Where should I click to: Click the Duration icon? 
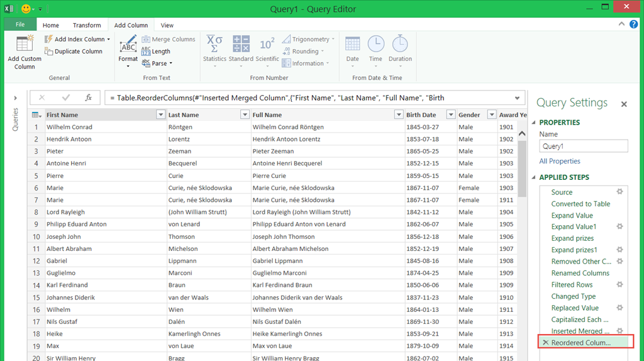click(400, 45)
